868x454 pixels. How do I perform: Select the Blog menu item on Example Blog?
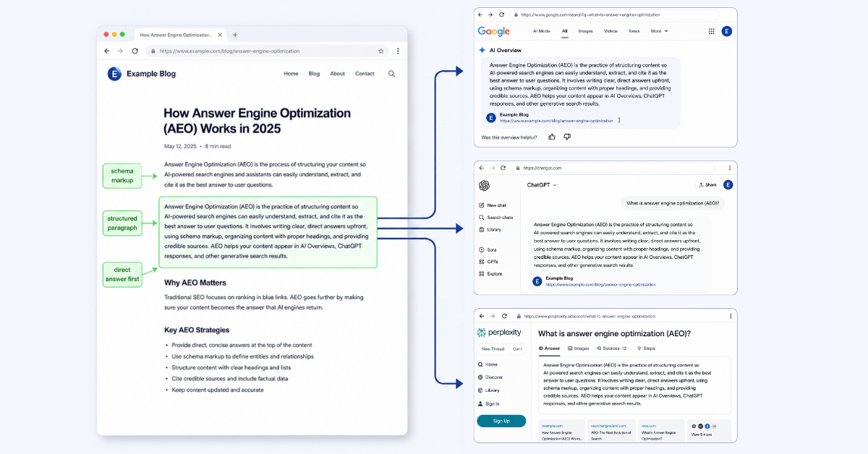(314, 74)
